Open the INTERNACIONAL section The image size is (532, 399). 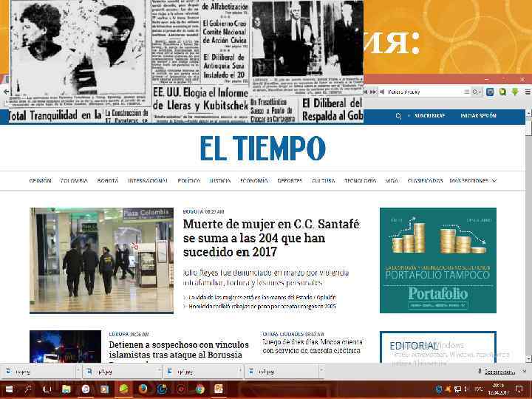tap(148, 181)
